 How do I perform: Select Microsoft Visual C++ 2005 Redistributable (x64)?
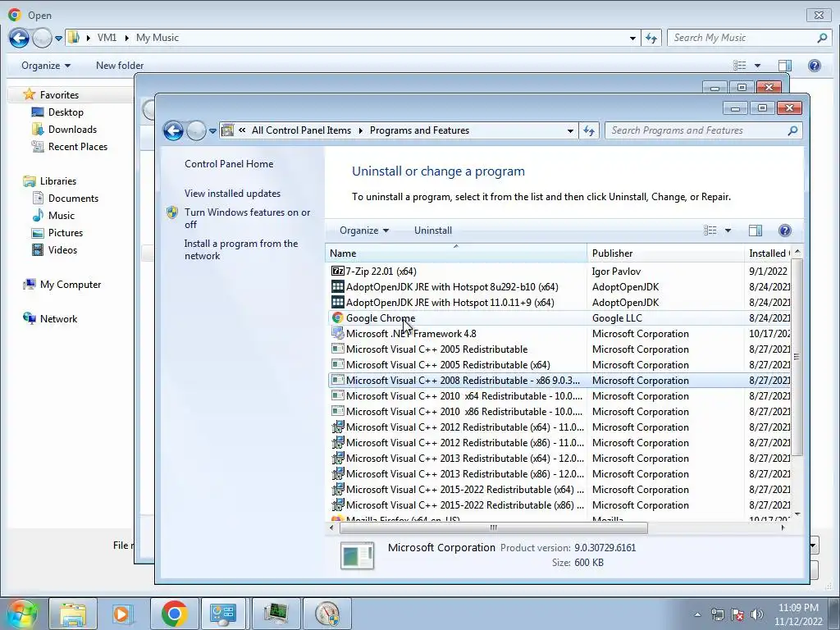click(x=448, y=365)
